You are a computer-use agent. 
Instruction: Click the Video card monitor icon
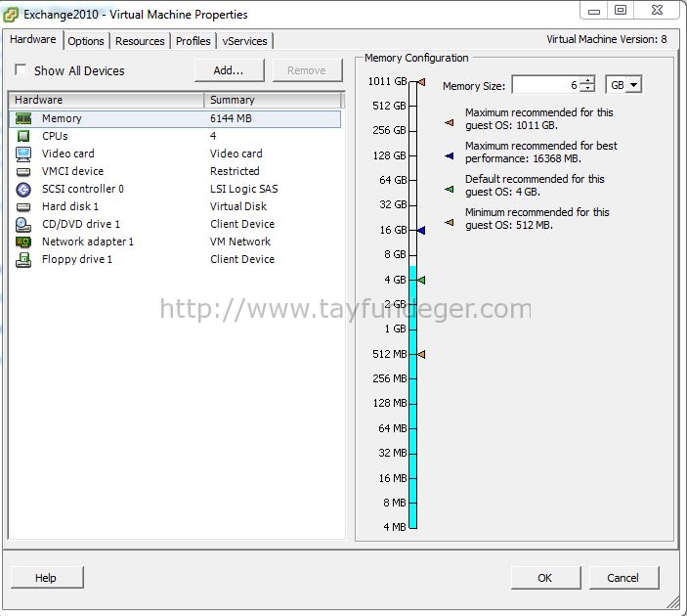[x=23, y=154]
